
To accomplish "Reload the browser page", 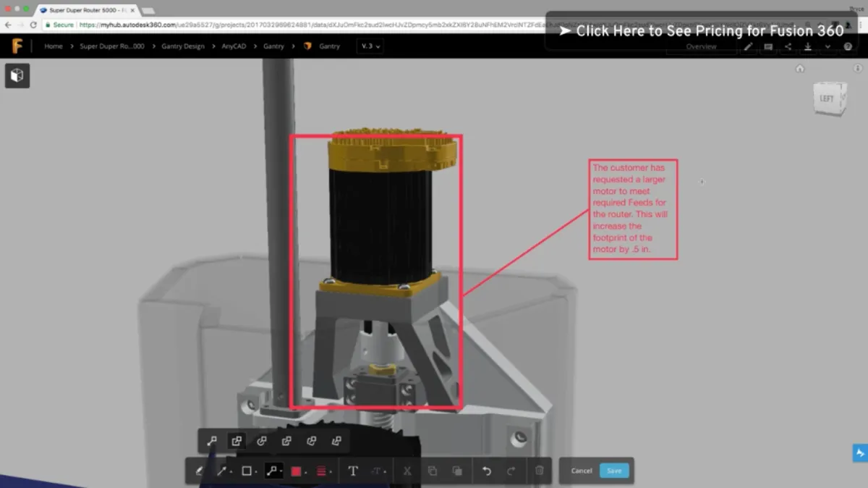I will 33,25.
